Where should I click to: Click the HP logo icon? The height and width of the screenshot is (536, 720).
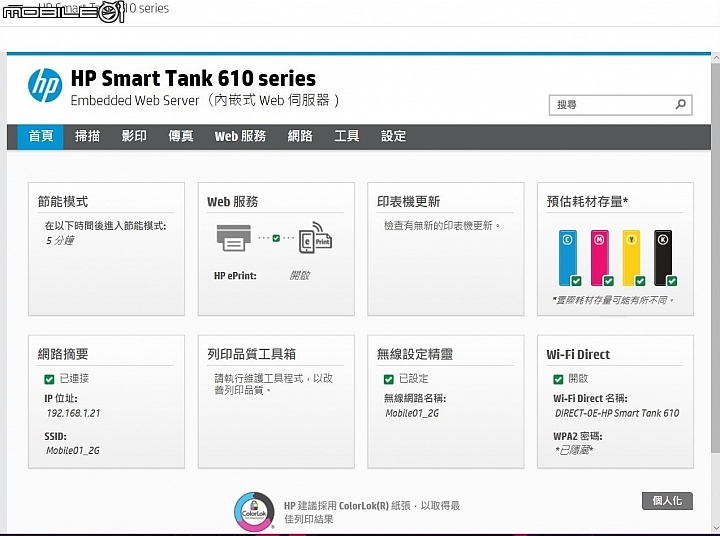[45, 85]
